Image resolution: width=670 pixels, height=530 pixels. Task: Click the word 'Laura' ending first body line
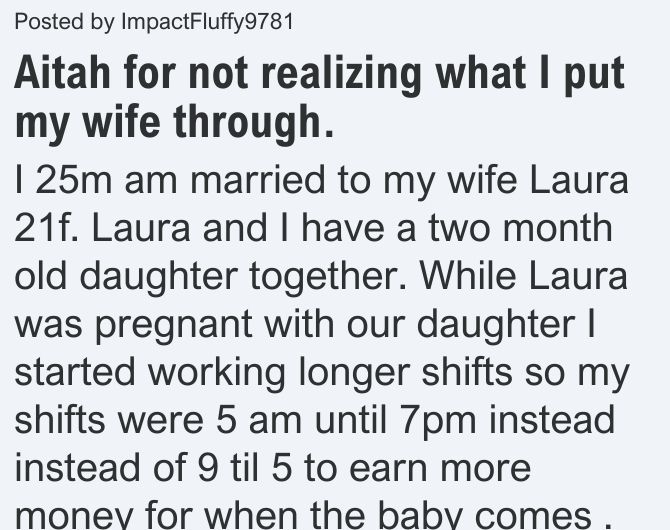[579, 180]
